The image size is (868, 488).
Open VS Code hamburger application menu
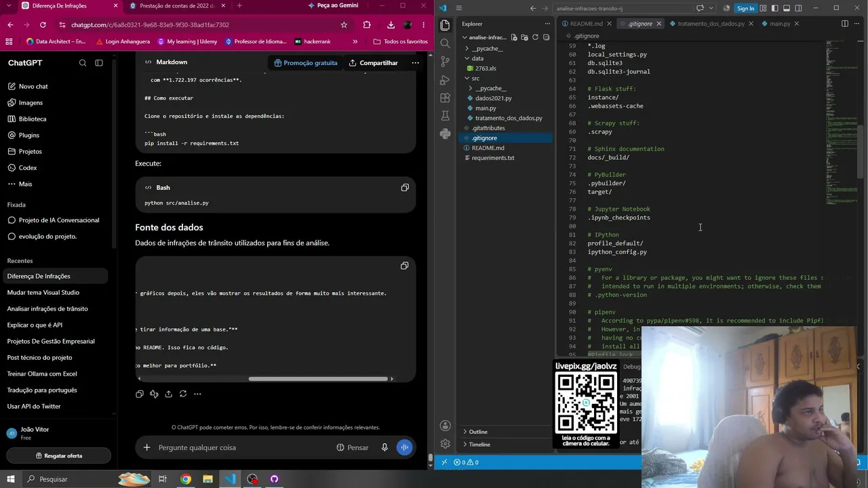[x=458, y=8]
